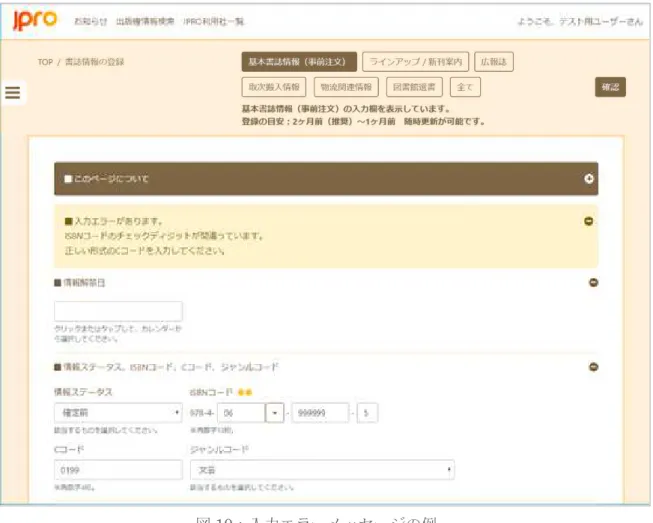Click the JPRO logo
This screenshot has width=653, height=523.
pos(35,20)
